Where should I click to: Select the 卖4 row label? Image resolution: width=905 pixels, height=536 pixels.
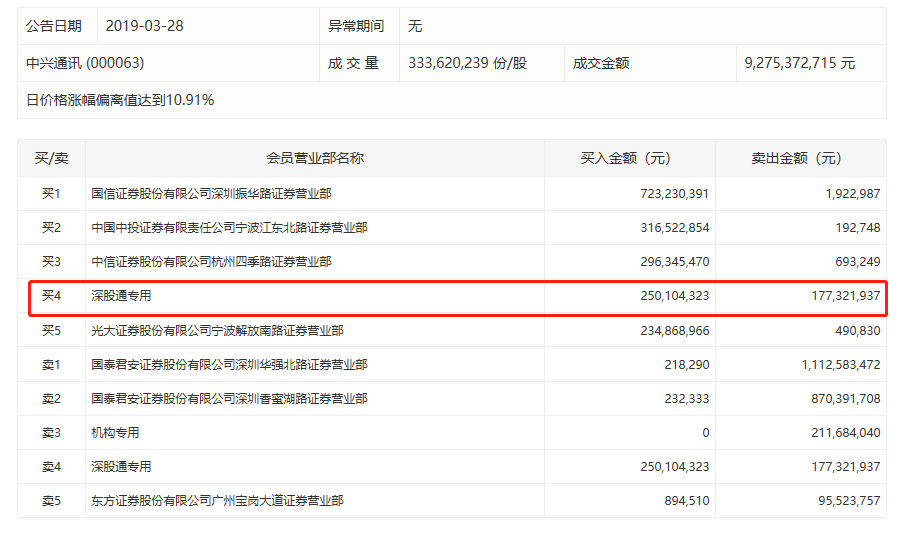click(51, 467)
